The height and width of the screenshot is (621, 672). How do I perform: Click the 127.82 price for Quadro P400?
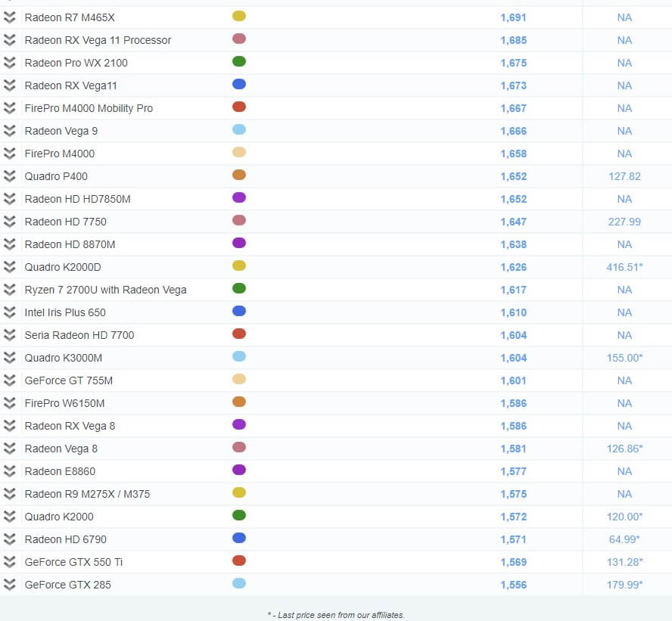coord(624,176)
